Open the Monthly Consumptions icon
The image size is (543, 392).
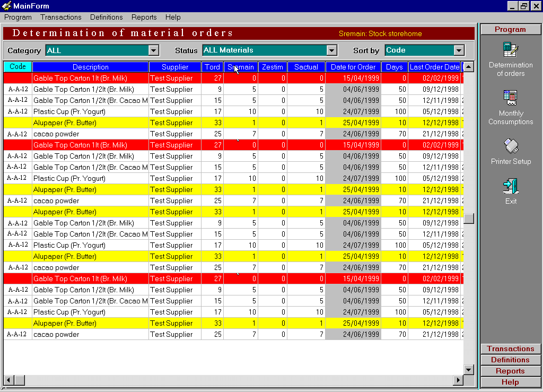coord(511,98)
